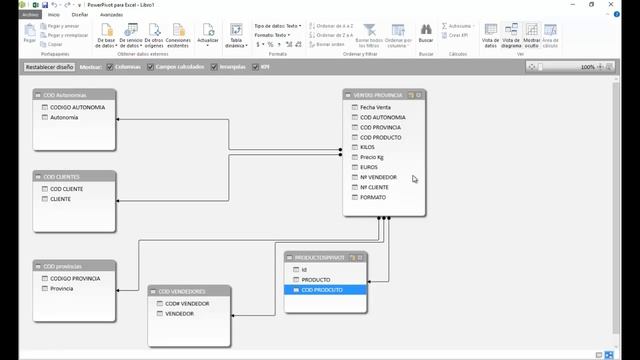Open the Inicio ribbon tab

coord(53,15)
